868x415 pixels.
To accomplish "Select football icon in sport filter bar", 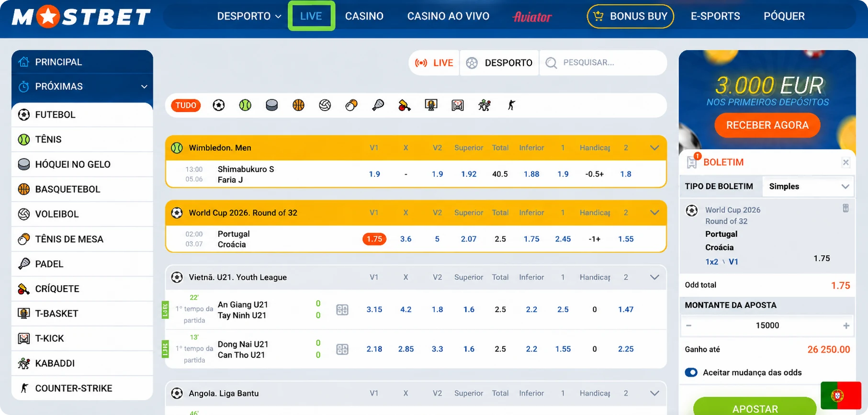I will [219, 105].
